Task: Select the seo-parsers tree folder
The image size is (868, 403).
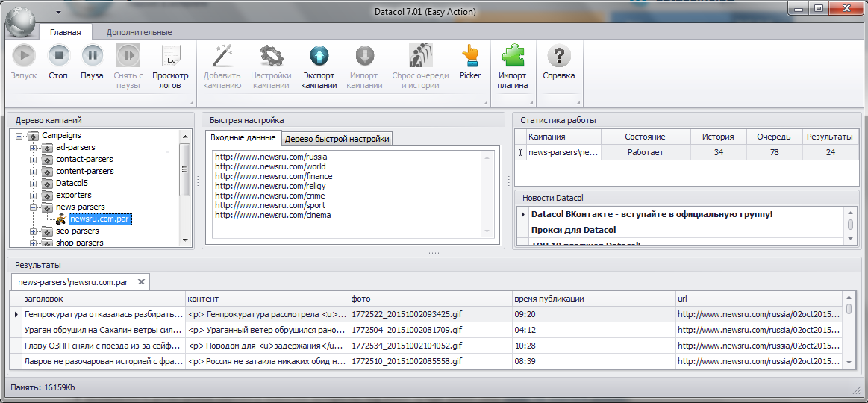Action: coord(78,231)
